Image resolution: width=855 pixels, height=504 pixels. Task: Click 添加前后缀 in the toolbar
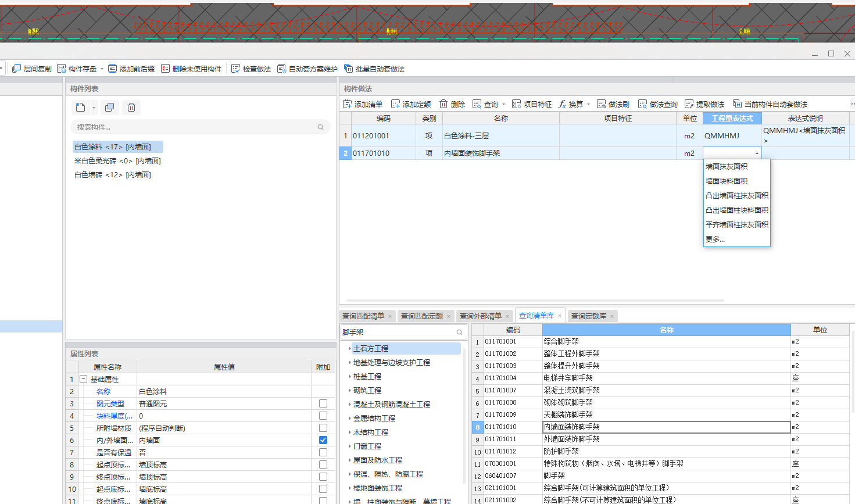[x=131, y=69]
